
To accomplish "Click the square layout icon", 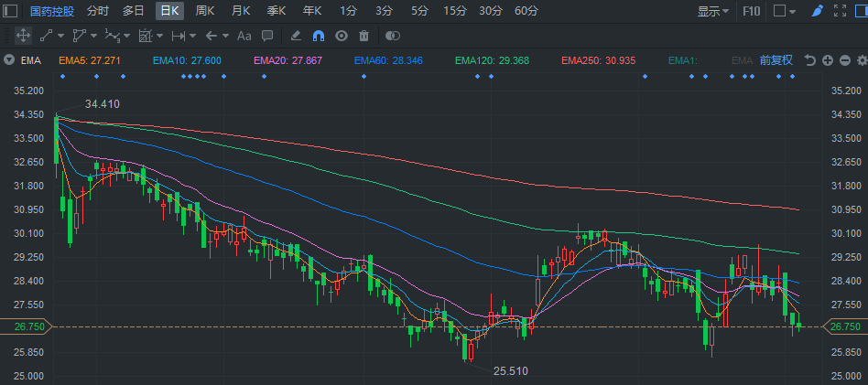I will coord(780,10).
